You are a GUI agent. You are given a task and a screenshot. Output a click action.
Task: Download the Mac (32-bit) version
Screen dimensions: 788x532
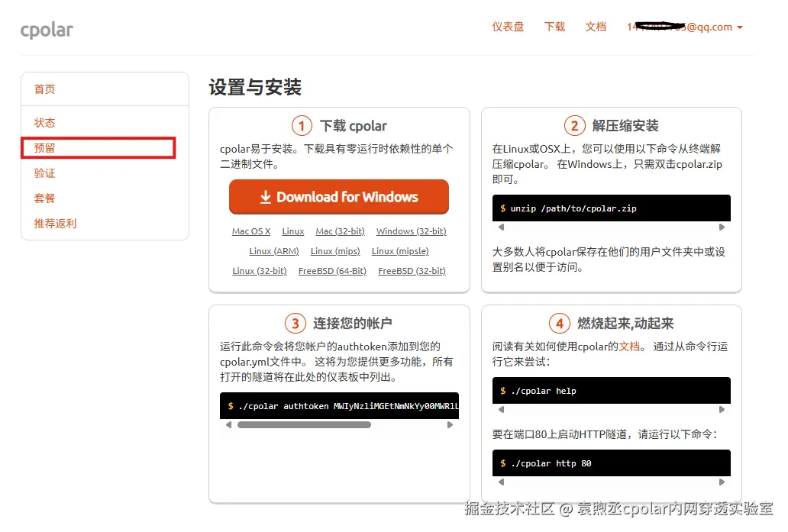pos(341,231)
